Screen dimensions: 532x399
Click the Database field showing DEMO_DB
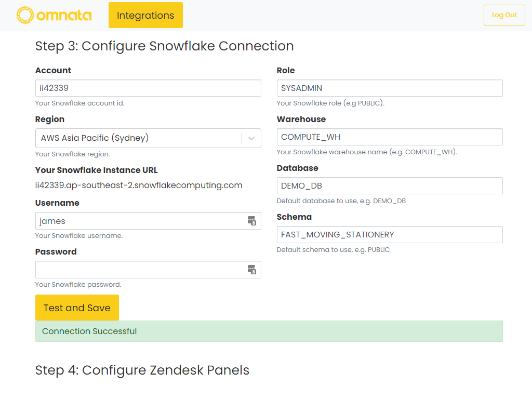click(x=390, y=186)
